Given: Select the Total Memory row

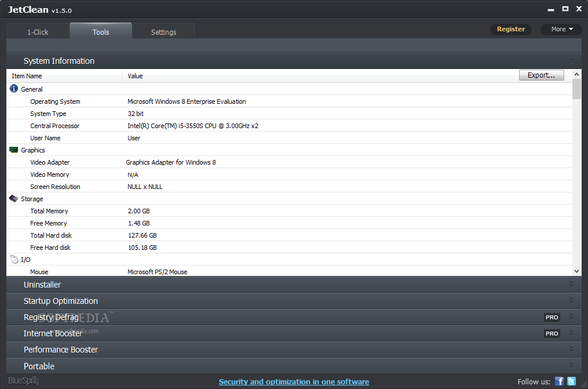Looking at the screenshot, I should (289, 211).
